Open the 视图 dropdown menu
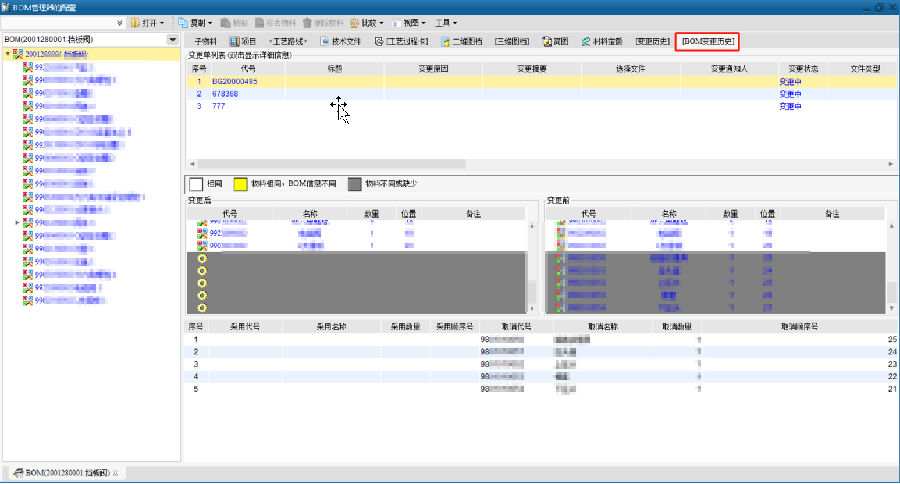 (x=409, y=22)
